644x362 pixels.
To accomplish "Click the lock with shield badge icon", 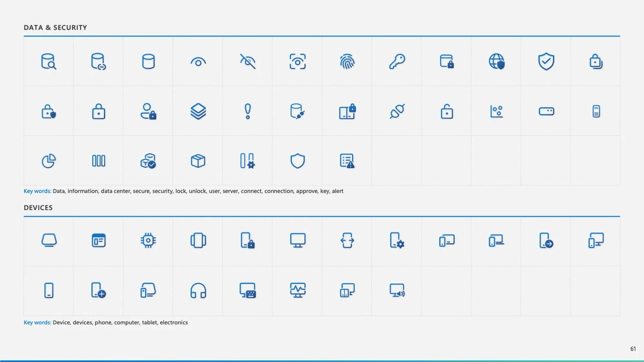I will (49, 112).
